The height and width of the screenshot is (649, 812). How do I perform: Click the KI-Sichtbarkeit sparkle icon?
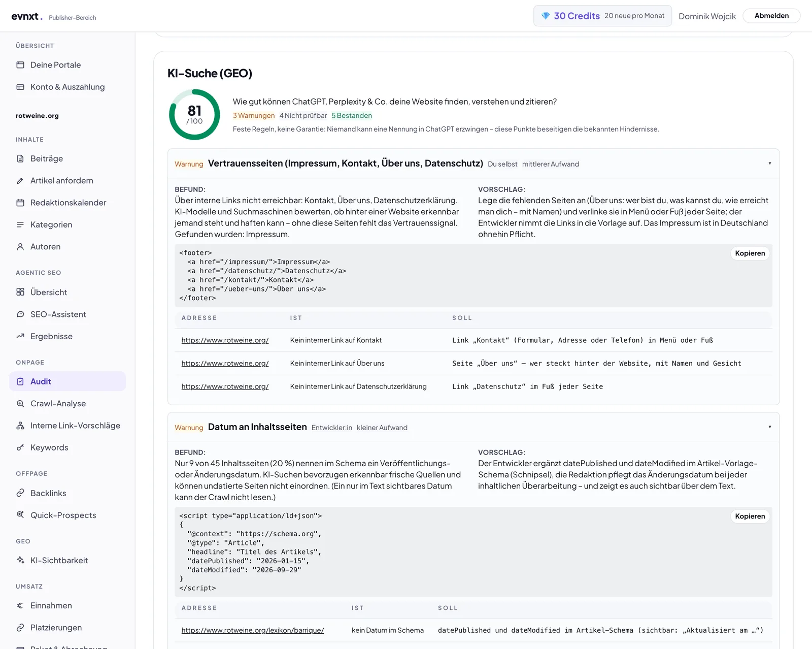pyautogui.click(x=20, y=560)
